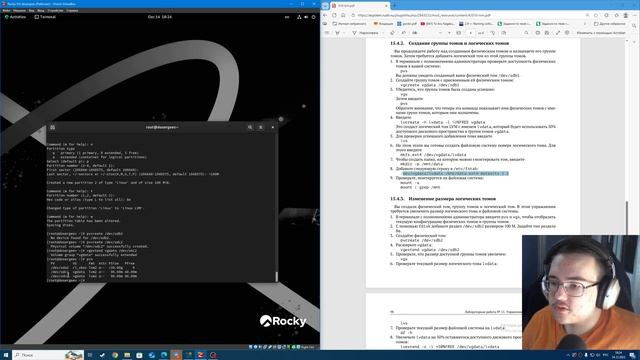Viewport: 640px width, 360px height.
Task: Select the PDF erase tool icon
Action: [392, 33]
